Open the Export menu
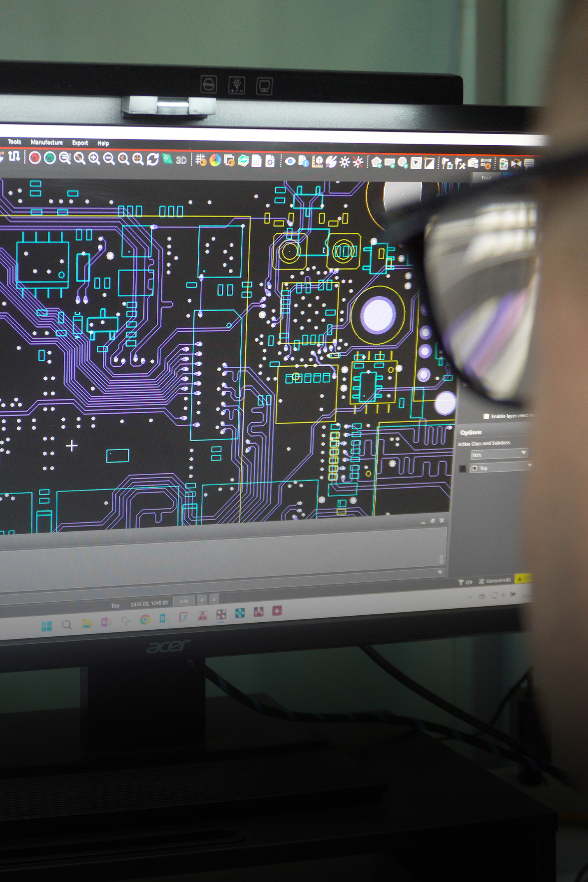 point(80,143)
